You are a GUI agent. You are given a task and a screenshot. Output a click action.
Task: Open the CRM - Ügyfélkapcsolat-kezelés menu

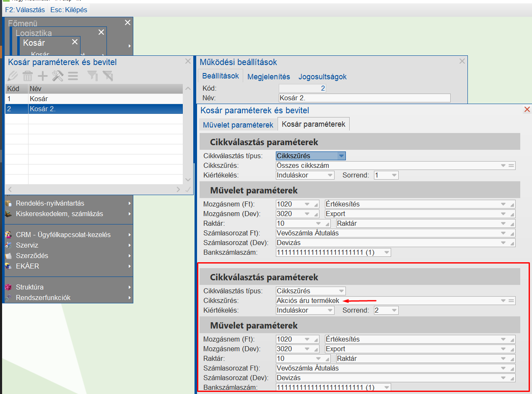point(63,235)
